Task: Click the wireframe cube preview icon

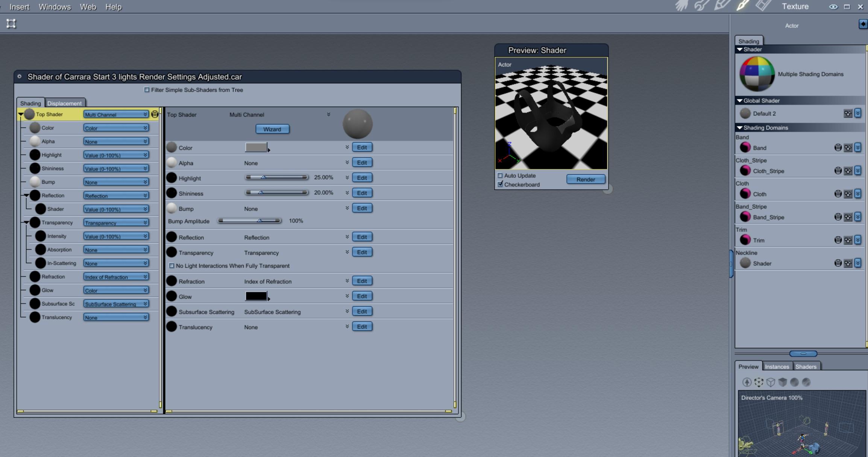Action: point(771,382)
